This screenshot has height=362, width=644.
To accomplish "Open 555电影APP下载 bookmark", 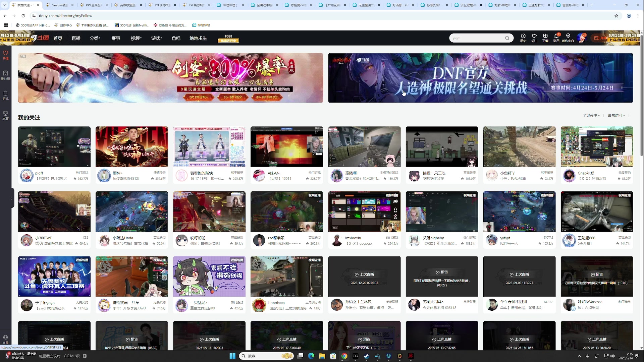I will click(33, 25).
